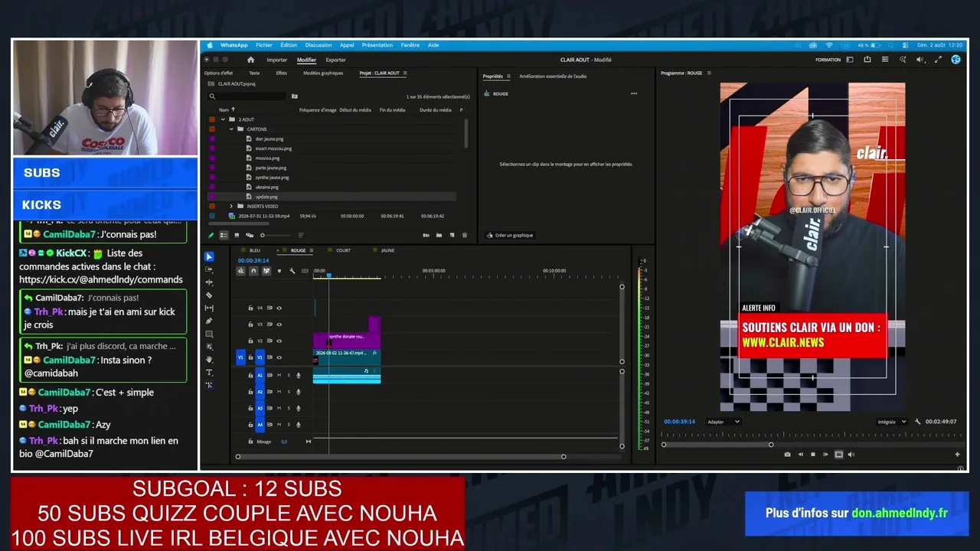This screenshot has width=980, height=551.
Task: Switch Project panel to list view
Action: click(x=224, y=235)
